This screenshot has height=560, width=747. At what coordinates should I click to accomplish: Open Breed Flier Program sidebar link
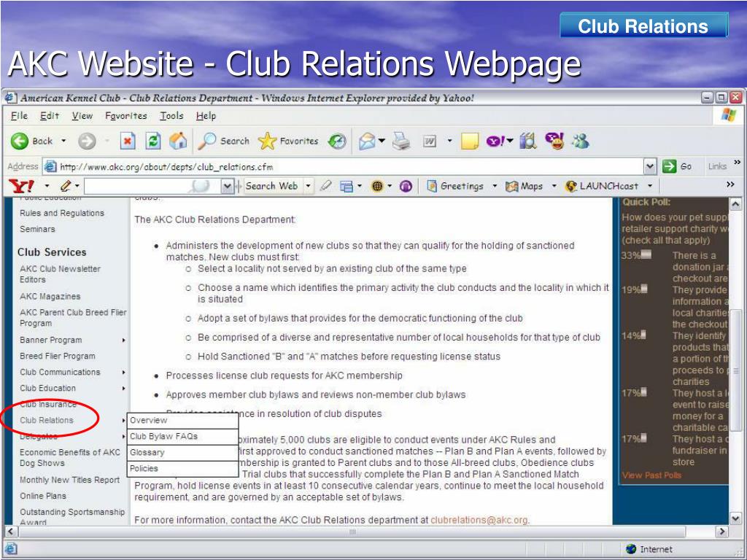(58, 356)
